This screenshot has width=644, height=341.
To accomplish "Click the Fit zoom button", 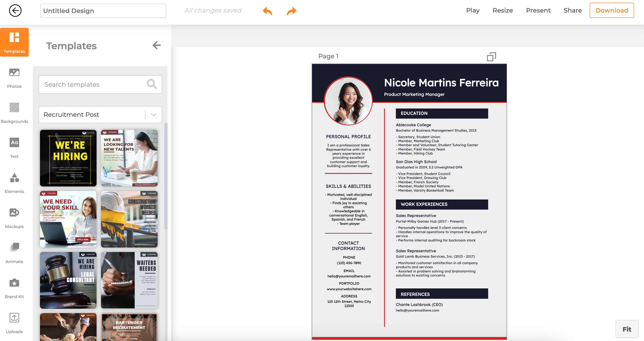I will click(x=627, y=329).
